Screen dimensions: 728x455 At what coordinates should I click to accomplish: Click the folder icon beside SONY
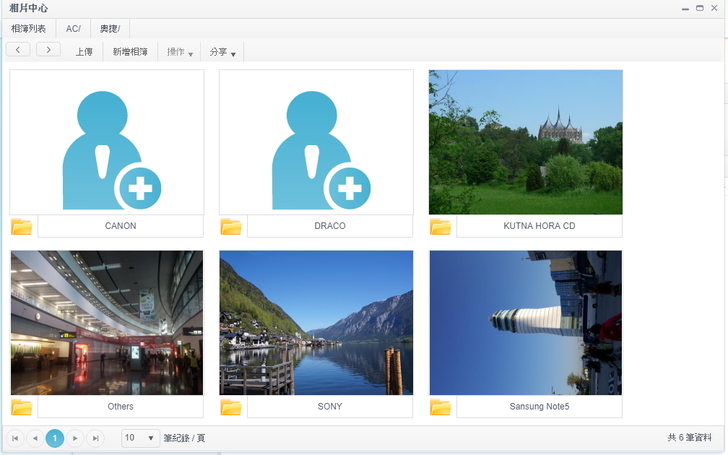coord(231,407)
